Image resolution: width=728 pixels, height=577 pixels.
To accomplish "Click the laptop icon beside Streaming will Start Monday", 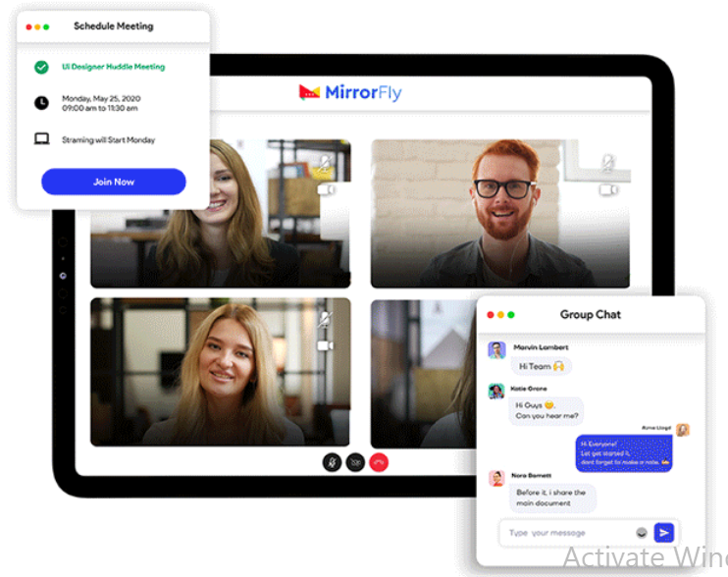I will click(42, 138).
